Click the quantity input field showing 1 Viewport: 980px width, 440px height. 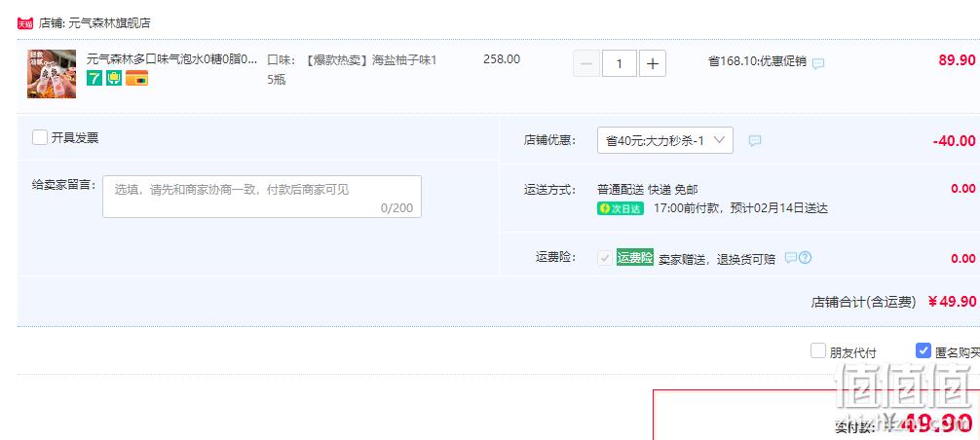[620, 63]
